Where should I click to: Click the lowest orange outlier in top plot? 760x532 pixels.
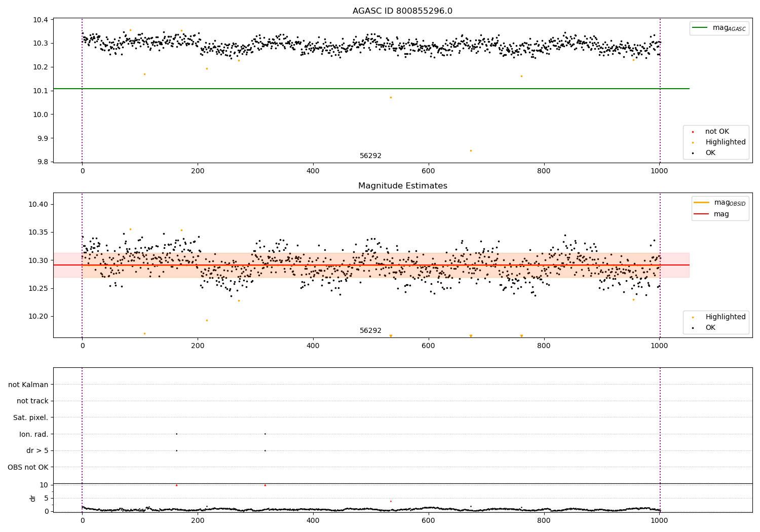point(471,150)
